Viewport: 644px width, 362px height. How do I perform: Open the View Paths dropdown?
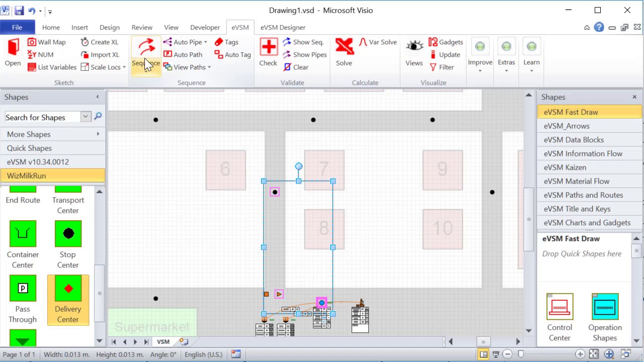209,67
